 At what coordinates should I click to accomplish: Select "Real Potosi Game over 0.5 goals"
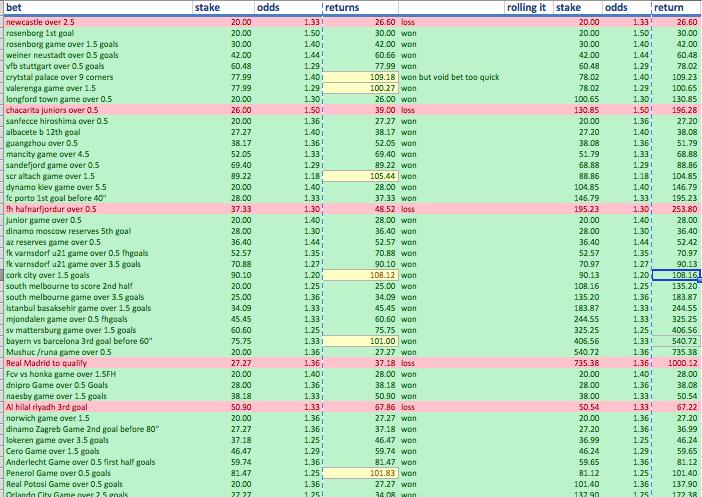98,484
